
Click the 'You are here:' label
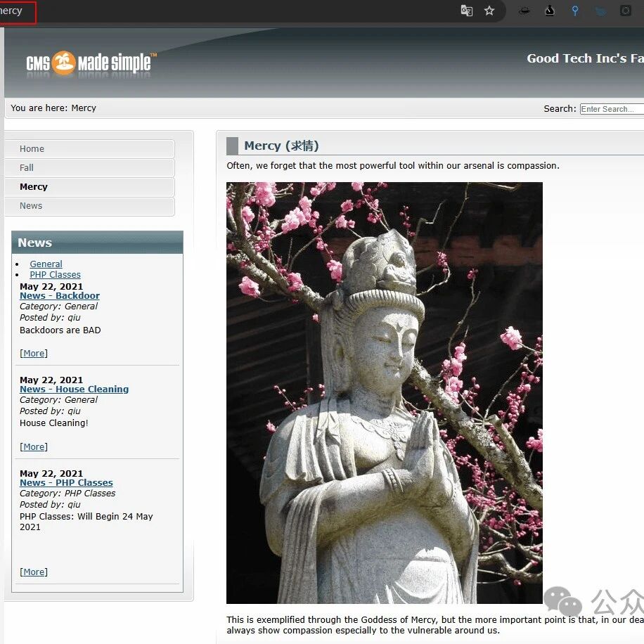[x=39, y=108]
